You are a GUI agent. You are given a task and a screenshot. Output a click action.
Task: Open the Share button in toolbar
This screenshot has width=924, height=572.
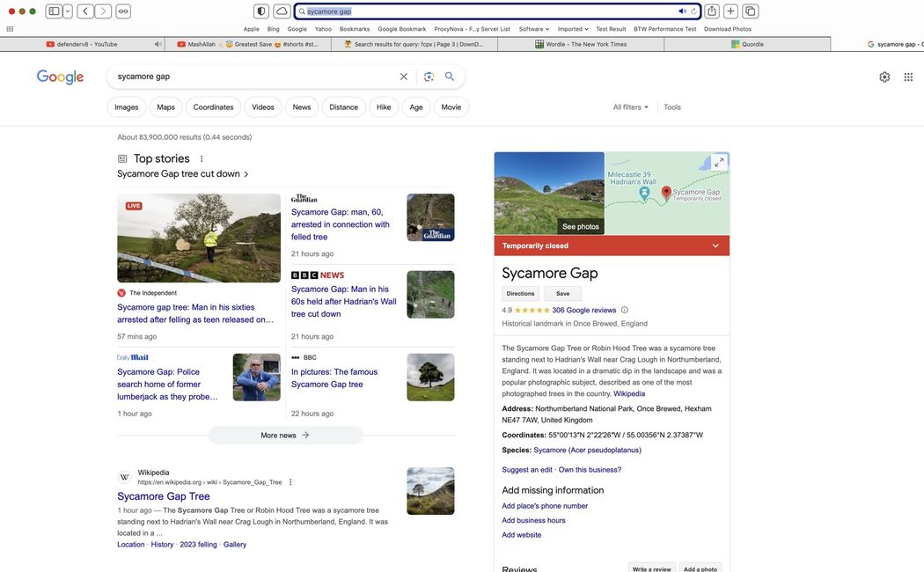[712, 11]
